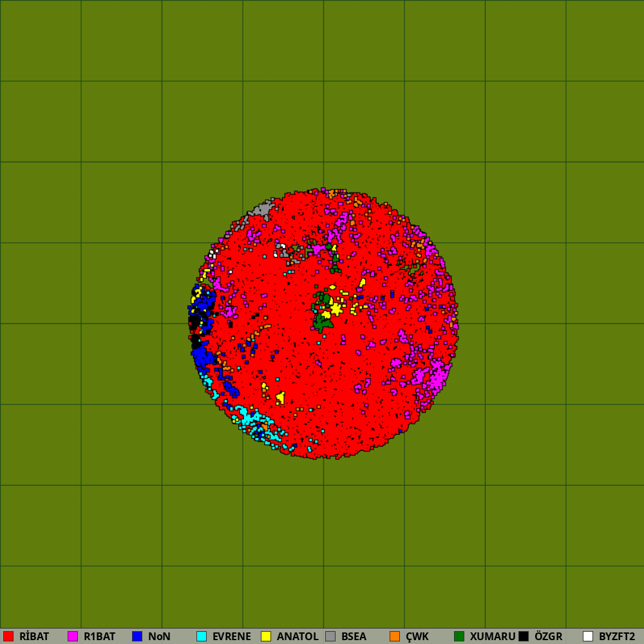This screenshot has width=644, height=644.
Task: Click the cyan EVRENE legend swatch
Action: pos(202,636)
